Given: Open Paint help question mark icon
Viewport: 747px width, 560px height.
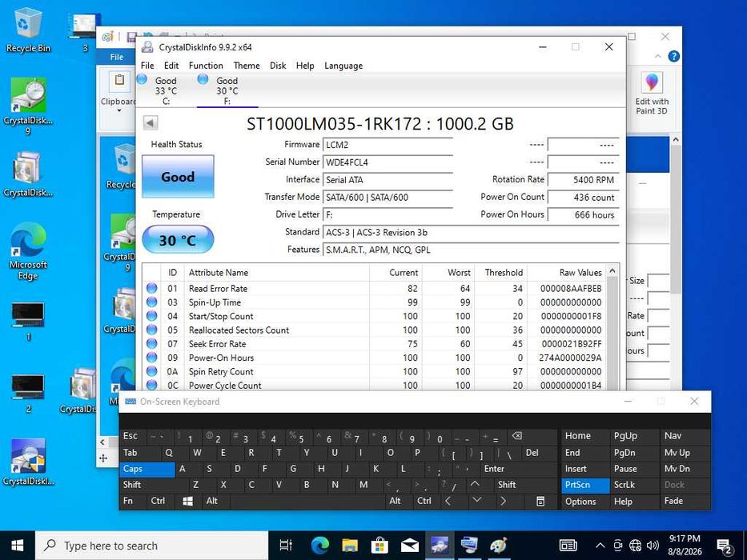Looking at the screenshot, I should coord(673,56).
